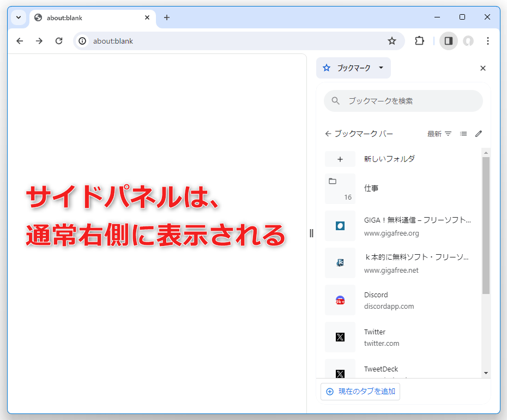507x420 pixels.
Task: Reload the about:blank page
Action: [x=59, y=41]
